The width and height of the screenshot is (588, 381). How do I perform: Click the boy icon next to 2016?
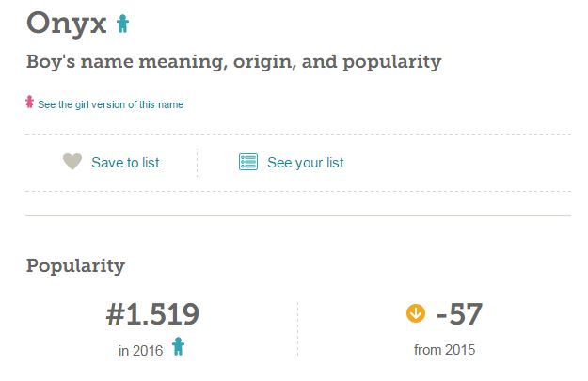(178, 347)
